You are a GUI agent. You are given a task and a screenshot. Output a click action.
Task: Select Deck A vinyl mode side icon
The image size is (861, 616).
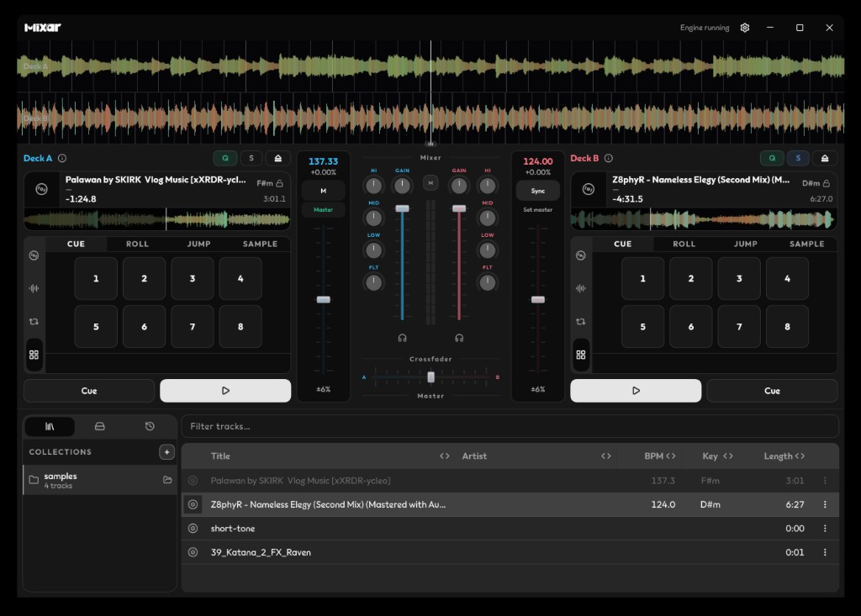[34, 255]
